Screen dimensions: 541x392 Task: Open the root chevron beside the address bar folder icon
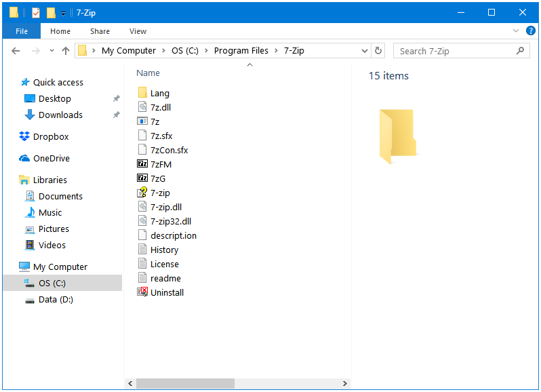94,51
